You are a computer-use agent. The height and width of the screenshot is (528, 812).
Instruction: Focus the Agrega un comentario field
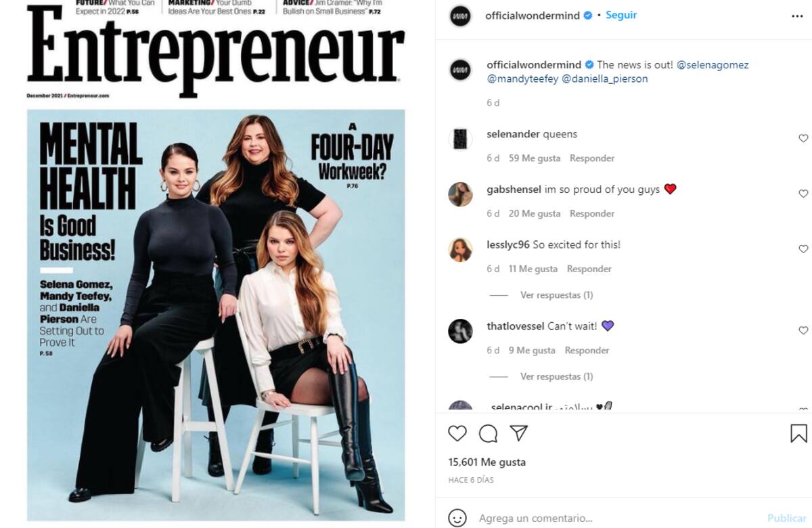619,519
